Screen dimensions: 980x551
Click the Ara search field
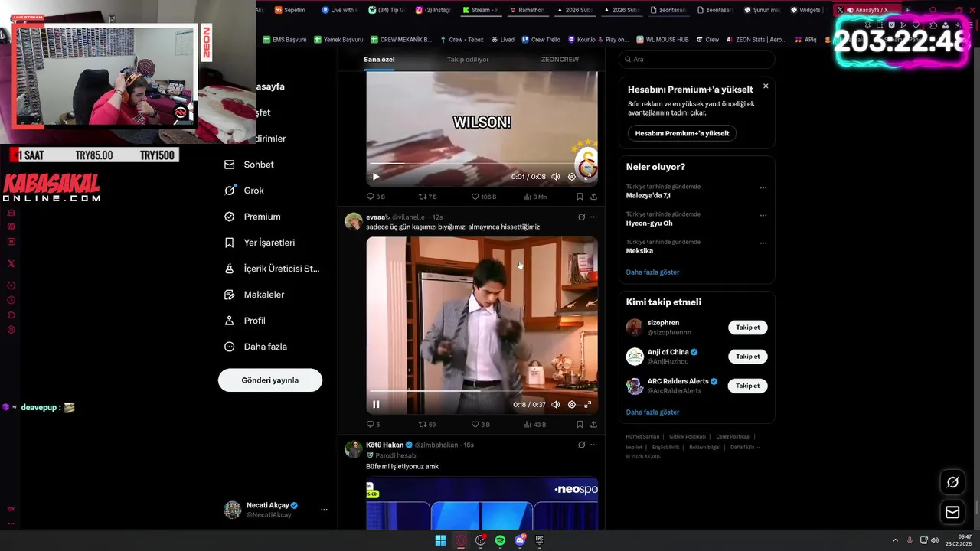coord(697,59)
